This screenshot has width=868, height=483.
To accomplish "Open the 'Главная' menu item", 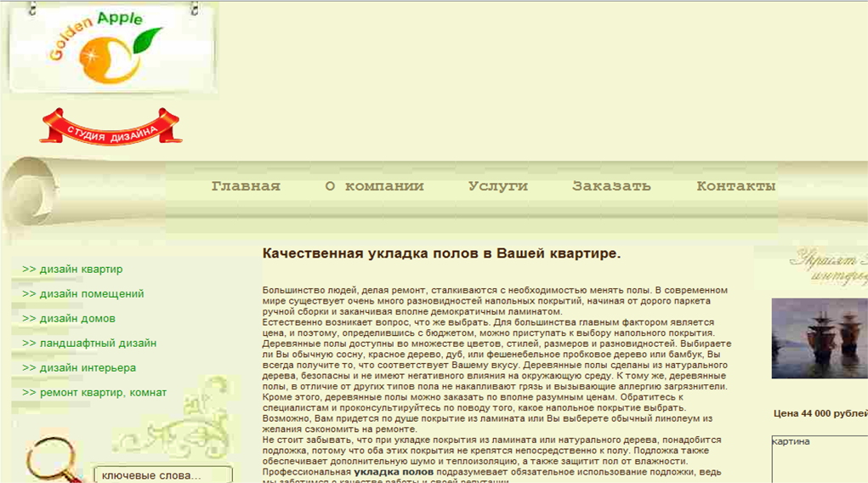I will [246, 186].
